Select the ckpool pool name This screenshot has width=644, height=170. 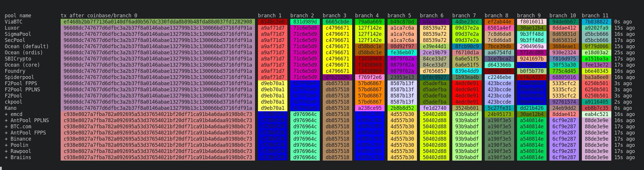[x=14, y=102]
